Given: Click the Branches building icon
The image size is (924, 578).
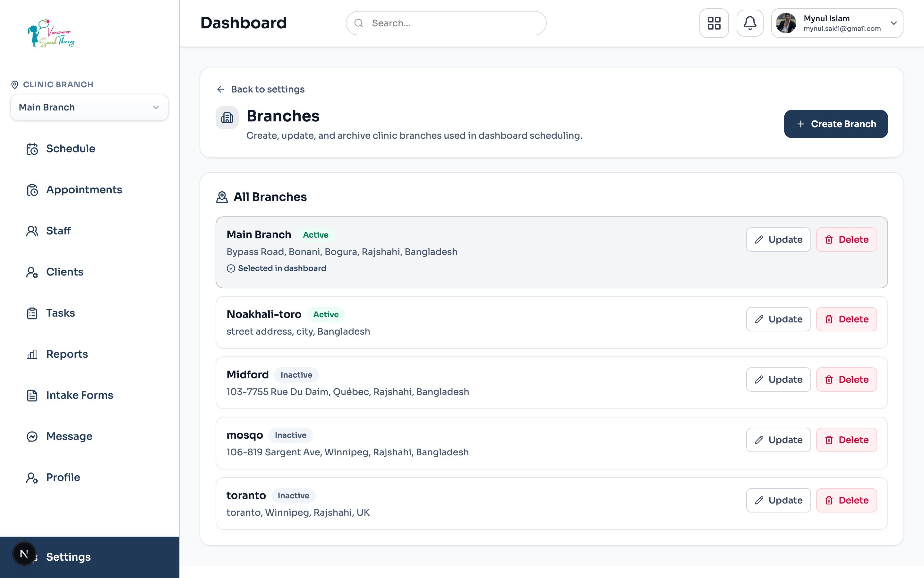Looking at the screenshot, I should (227, 117).
